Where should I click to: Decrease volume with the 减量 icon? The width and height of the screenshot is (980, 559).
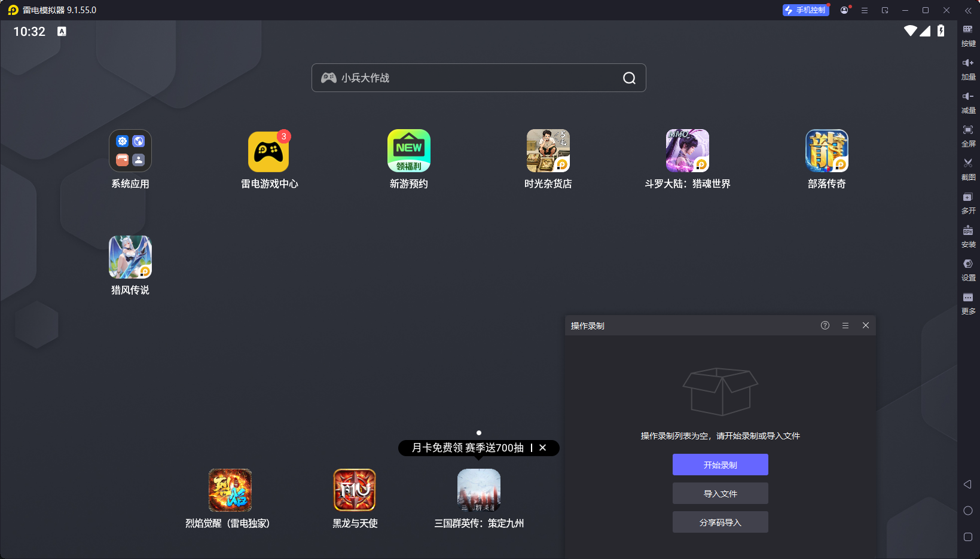pos(967,100)
